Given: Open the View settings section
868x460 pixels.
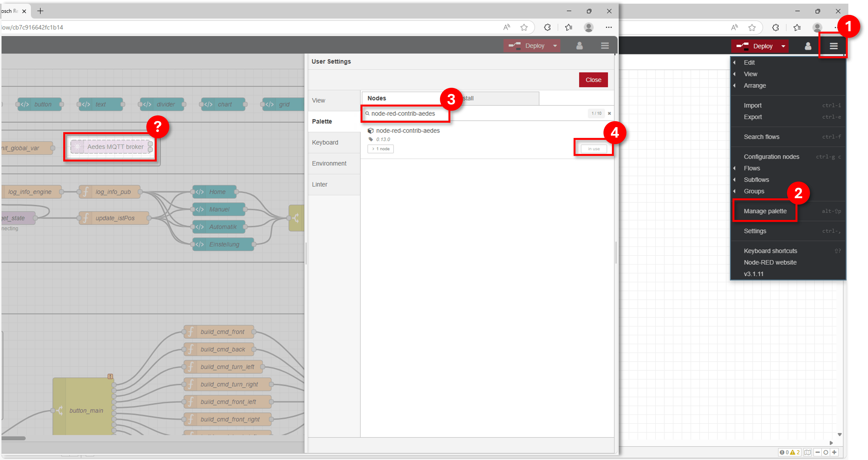Looking at the screenshot, I should [x=334, y=101].
